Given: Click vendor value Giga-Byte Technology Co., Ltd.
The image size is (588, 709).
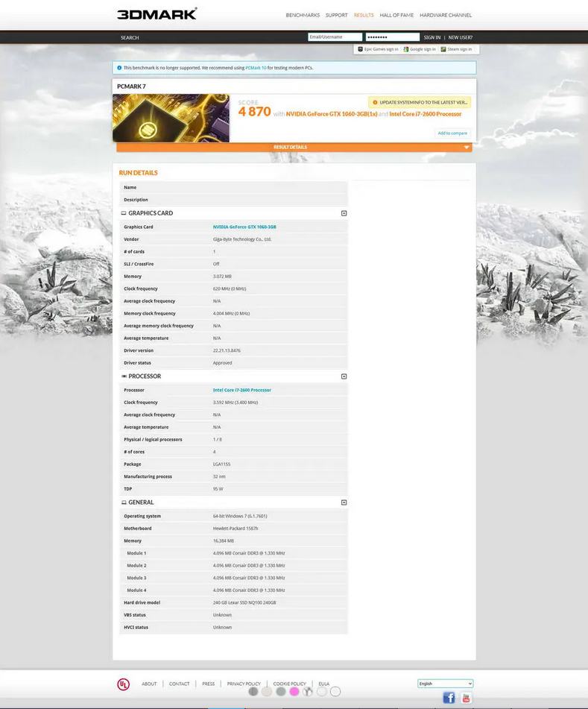Looking at the screenshot, I should click(x=241, y=239).
